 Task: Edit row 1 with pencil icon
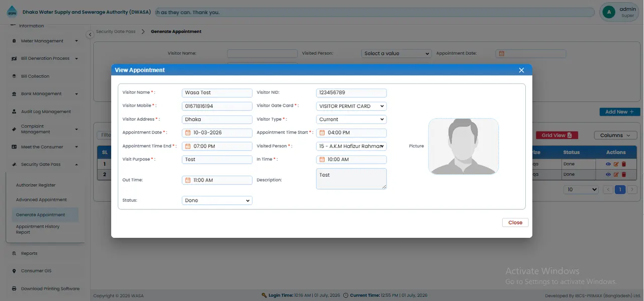pyautogui.click(x=616, y=164)
